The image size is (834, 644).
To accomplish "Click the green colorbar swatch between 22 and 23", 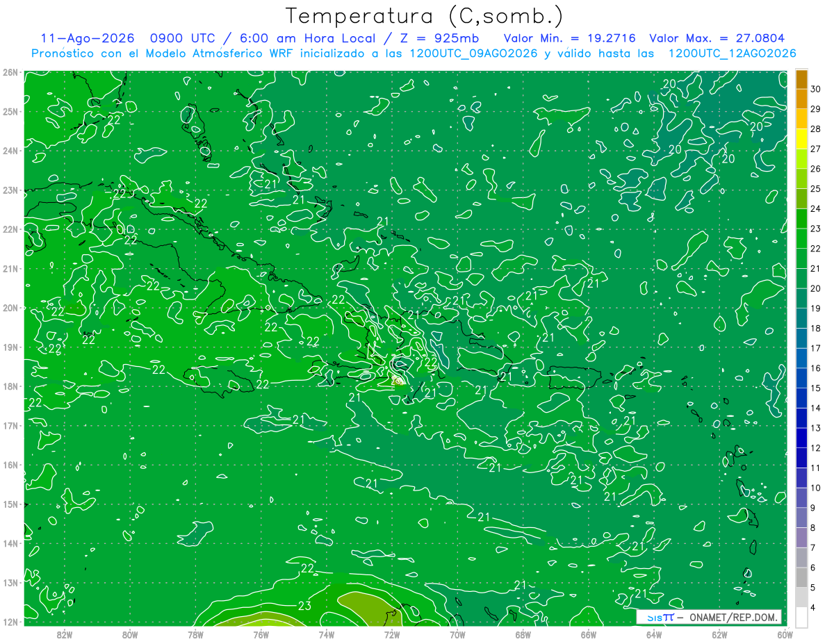I will click(801, 239).
